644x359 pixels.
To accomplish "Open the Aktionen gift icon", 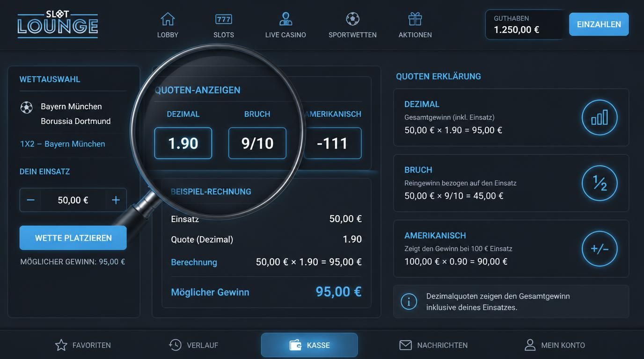I will click(415, 19).
